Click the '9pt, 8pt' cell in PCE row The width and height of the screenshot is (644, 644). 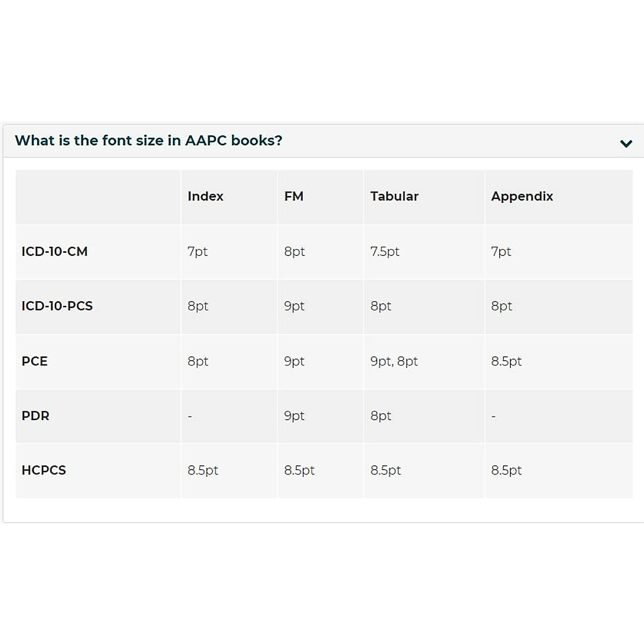tap(394, 361)
